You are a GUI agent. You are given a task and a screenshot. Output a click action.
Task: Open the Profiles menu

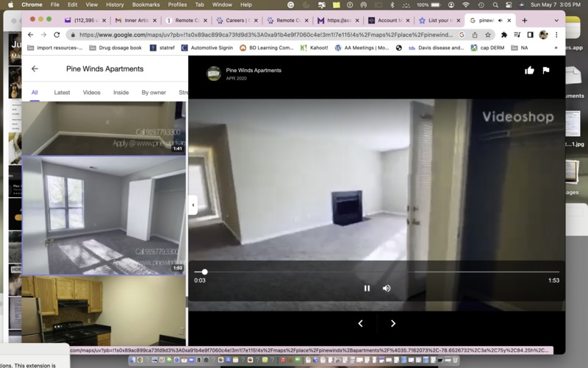coord(177,4)
